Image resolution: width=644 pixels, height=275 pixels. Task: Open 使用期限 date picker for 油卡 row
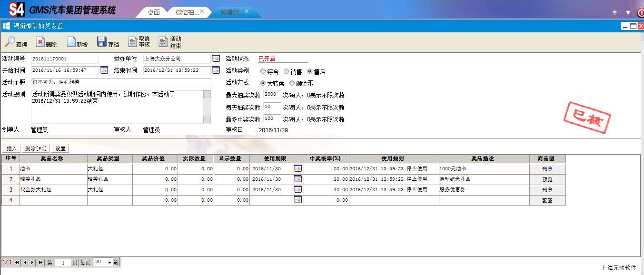[298, 168]
